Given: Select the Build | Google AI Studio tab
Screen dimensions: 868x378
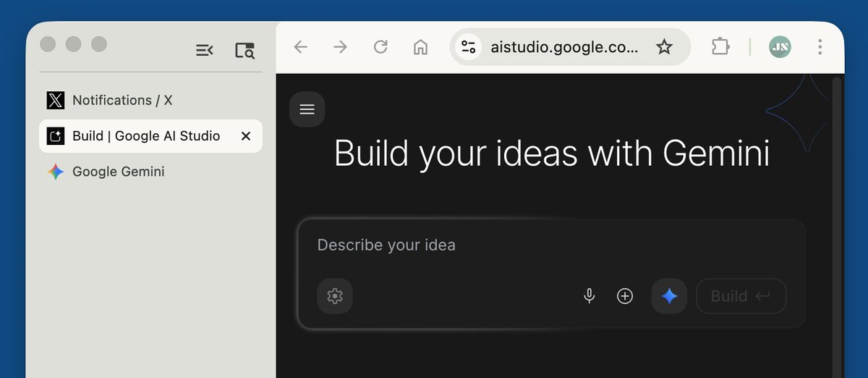Looking at the screenshot, I should click(x=150, y=135).
